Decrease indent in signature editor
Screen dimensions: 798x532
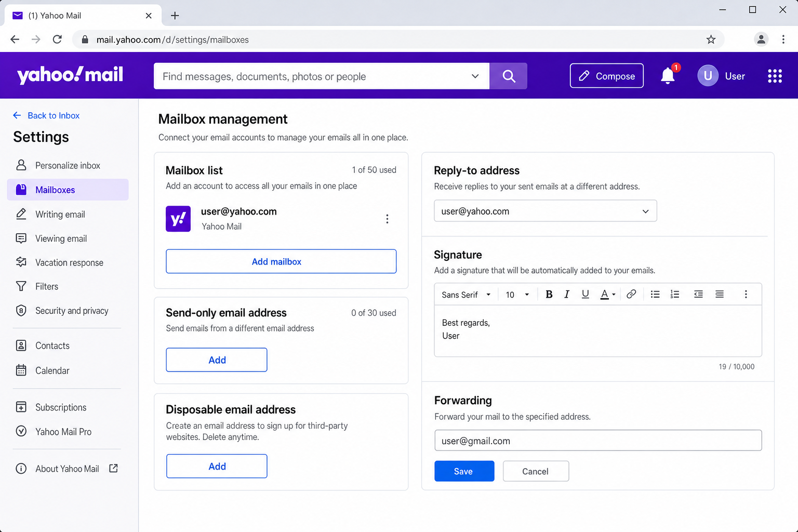(698, 295)
